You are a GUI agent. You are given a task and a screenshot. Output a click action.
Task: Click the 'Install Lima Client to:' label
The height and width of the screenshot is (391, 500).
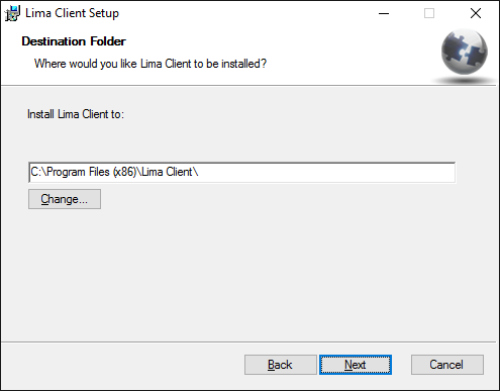tap(75, 114)
